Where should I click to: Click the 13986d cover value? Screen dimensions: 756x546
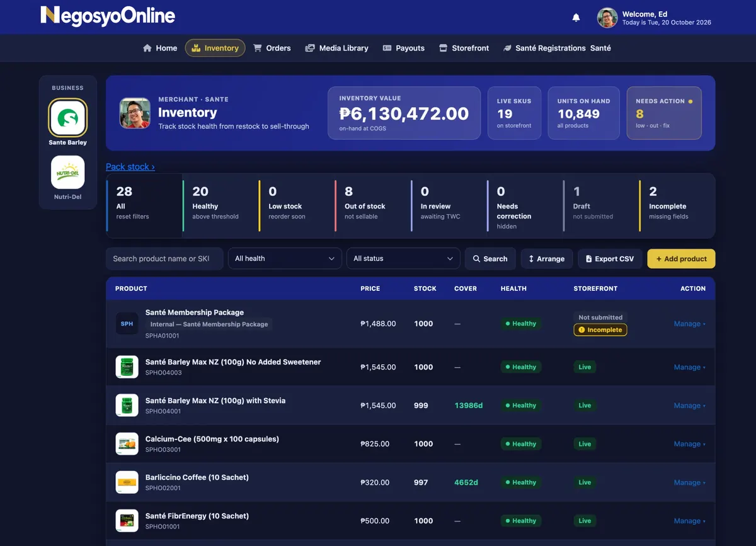(469, 406)
